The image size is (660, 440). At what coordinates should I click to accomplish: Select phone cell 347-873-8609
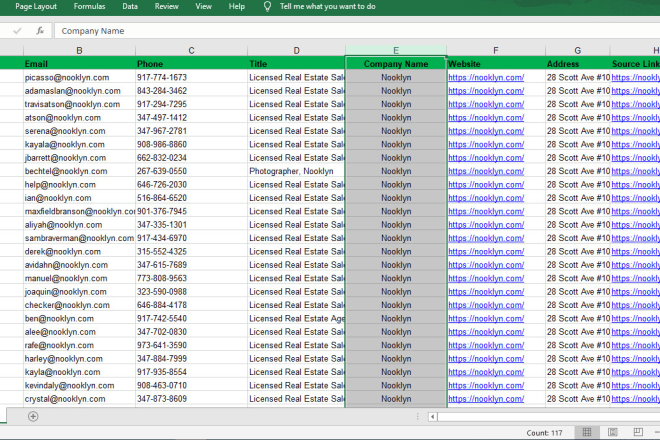pyautogui.click(x=192, y=399)
